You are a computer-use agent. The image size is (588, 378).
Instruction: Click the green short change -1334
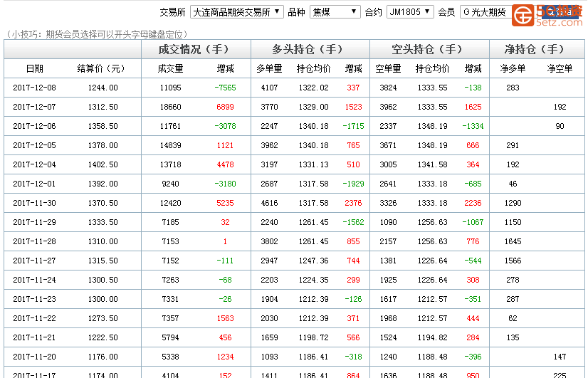473,126
